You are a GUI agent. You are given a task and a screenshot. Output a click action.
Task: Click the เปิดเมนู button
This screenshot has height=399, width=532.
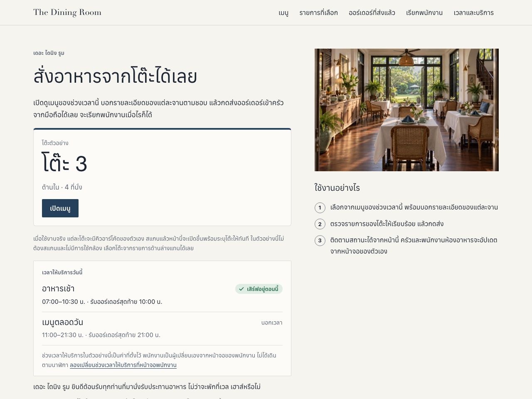(x=60, y=208)
